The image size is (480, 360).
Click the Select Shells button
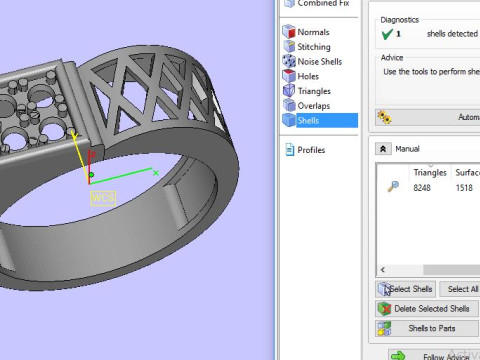pos(405,289)
